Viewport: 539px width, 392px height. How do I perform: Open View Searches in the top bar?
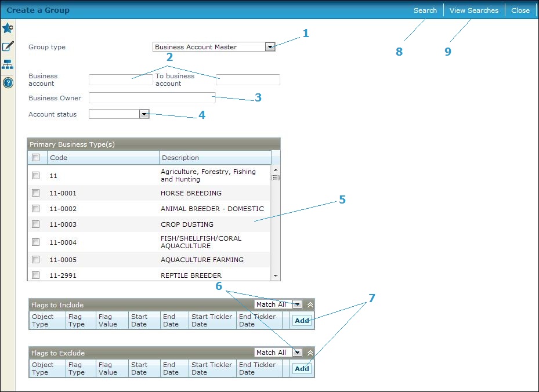[474, 10]
